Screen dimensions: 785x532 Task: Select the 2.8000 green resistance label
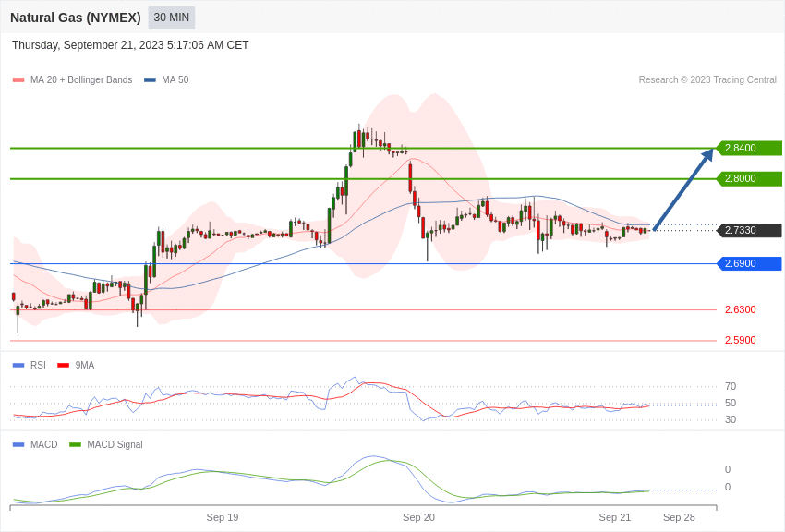pyautogui.click(x=749, y=178)
